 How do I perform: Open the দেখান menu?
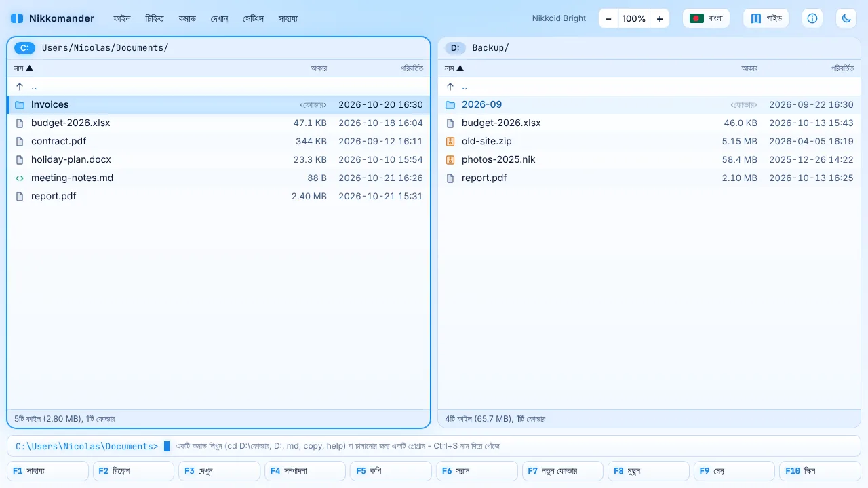click(x=220, y=18)
